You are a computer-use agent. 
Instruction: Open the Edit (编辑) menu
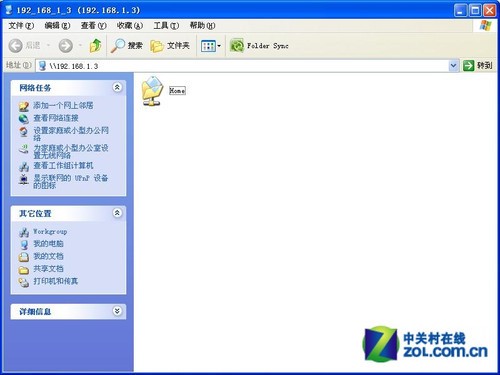[57, 25]
